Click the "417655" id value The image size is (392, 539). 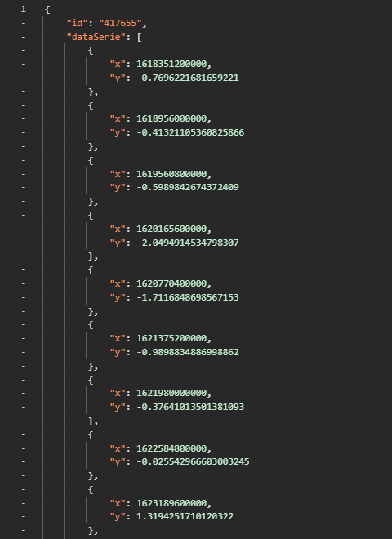click(x=120, y=23)
